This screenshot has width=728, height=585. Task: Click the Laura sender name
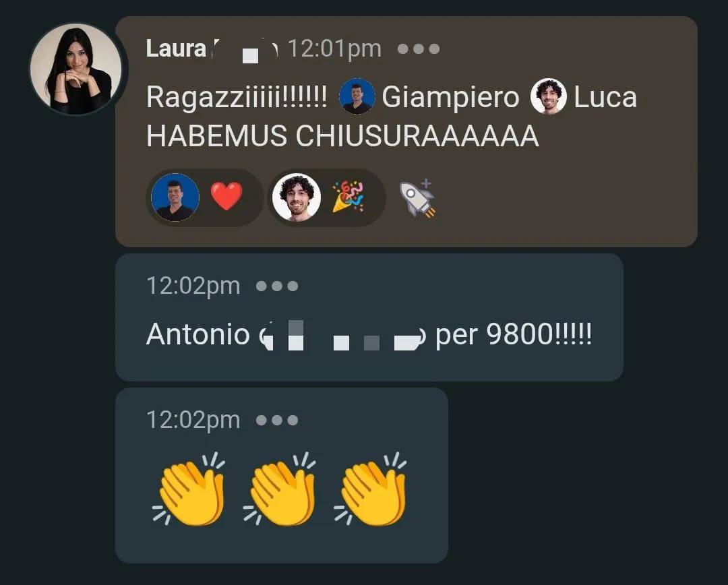176,49
